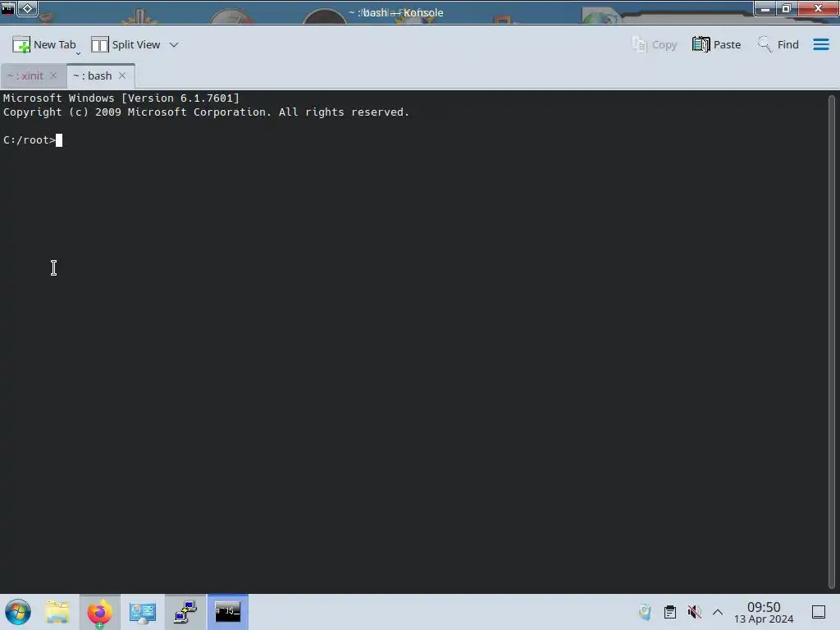The height and width of the screenshot is (630, 840).
Task: Open a New Tab in Konsole
Action: (x=44, y=44)
